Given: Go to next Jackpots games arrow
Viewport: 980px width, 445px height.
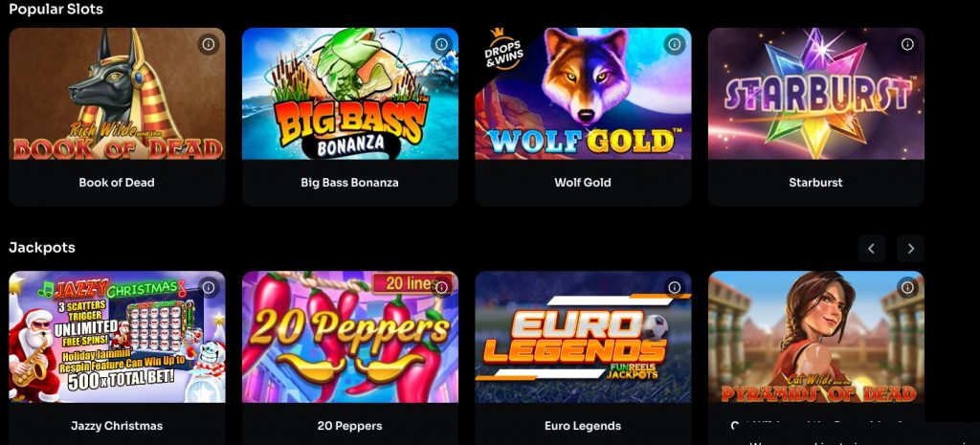Looking at the screenshot, I should click(911, 249).
